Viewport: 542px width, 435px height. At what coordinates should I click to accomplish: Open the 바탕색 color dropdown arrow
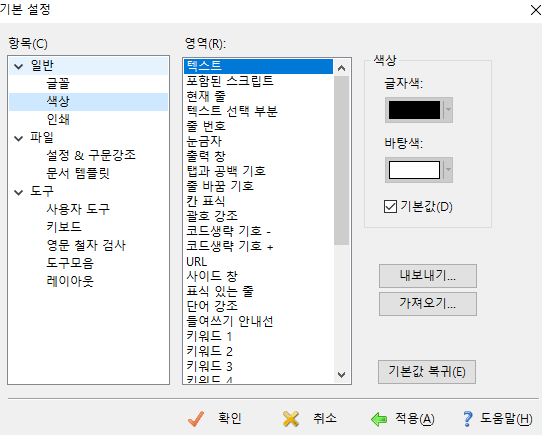pos(448,170)
